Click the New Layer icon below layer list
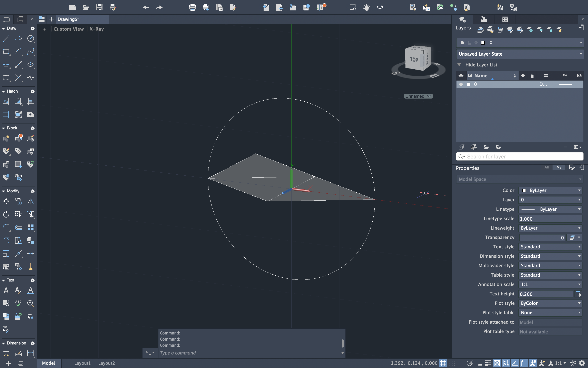Screen dimensions: 588x368 (x=462, y=147)
